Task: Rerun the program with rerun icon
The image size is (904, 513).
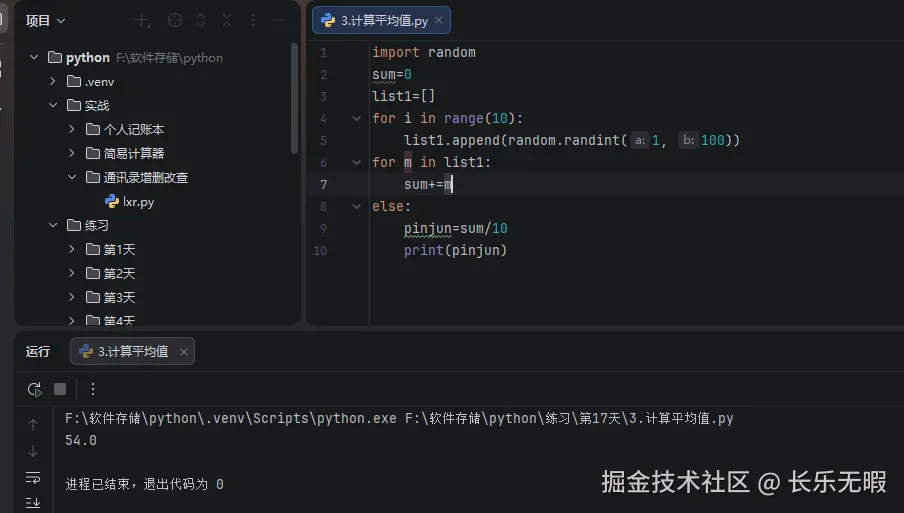Action: coord(35,389)
